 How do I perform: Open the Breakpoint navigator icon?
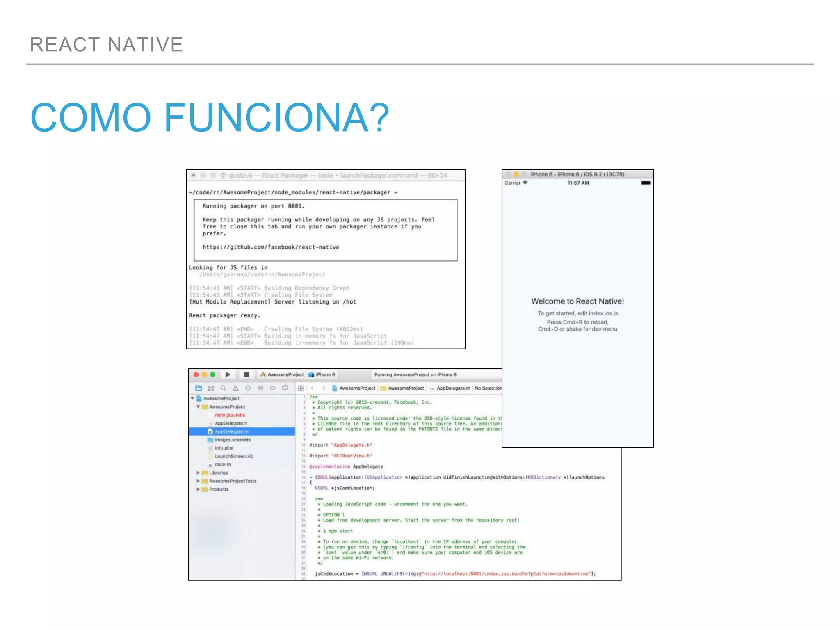click(272, 388)
